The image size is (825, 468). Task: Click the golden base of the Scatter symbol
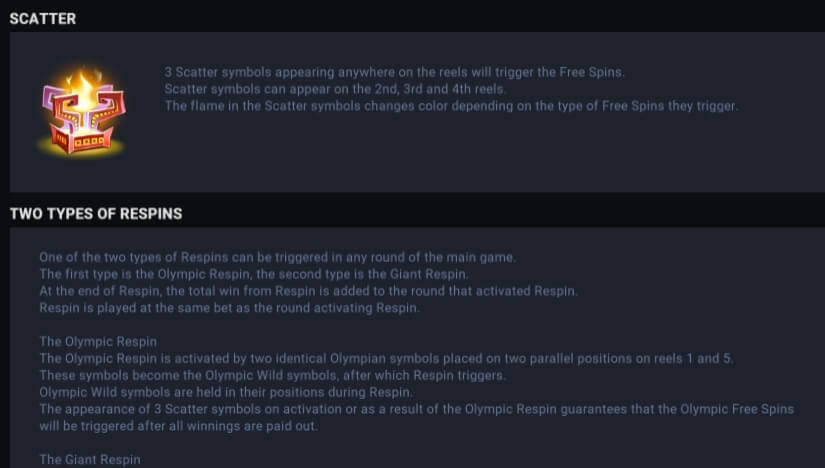tap(83, 145)
